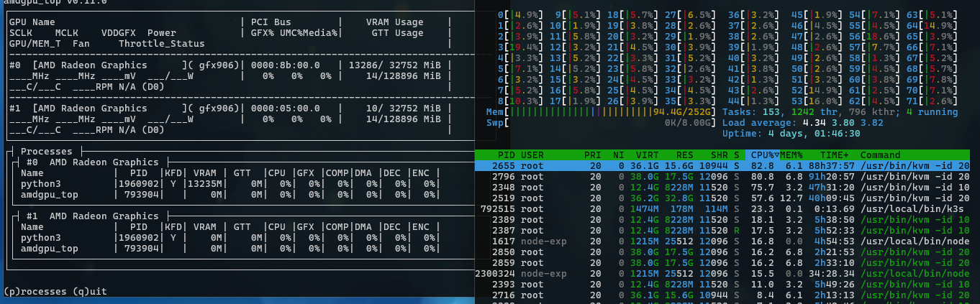Click python3 row in GPU #0 process list
The width and height of the screenshot is (980, 304).
click(229, 183)
